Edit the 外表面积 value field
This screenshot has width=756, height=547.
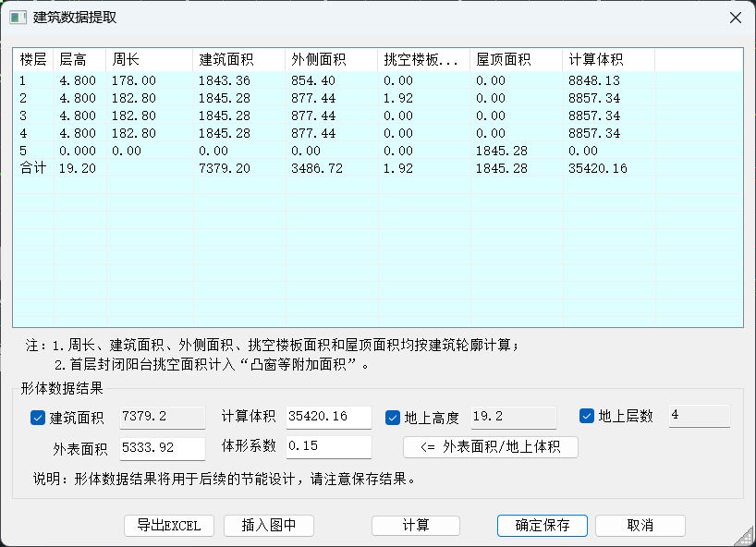tap(163, 448)
